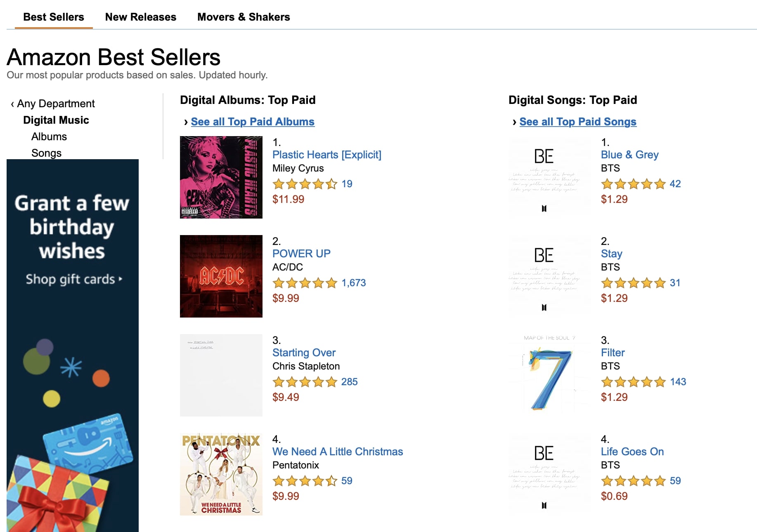Click star rating for Filter song
This screenshot has width=757, height=532.
(633, 382)
